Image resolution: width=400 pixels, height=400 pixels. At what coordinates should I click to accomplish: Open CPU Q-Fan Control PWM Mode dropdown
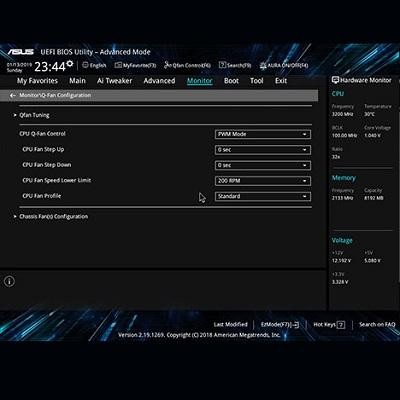(x=263, y=134)
